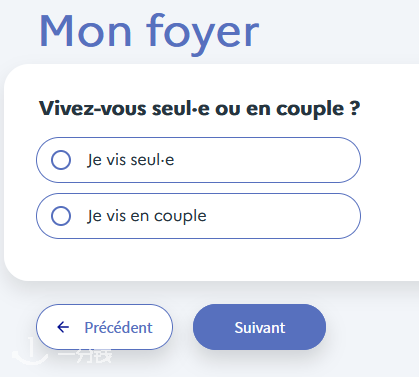Click the empty circle before 'Je vis seul·e'

click(61, 160)
